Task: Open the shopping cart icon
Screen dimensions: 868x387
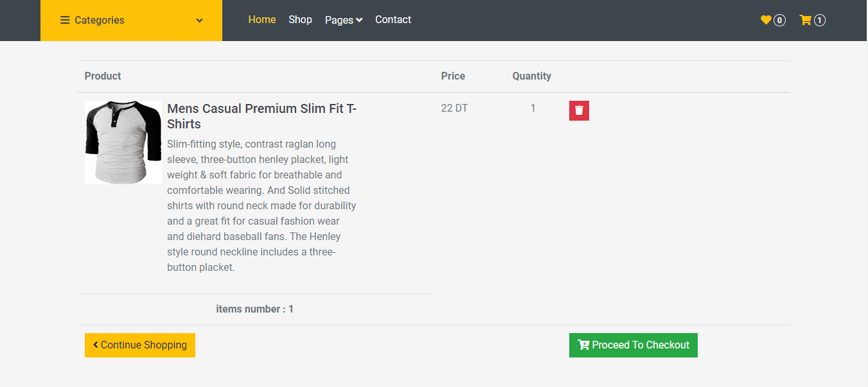Action: pos(804,19)
